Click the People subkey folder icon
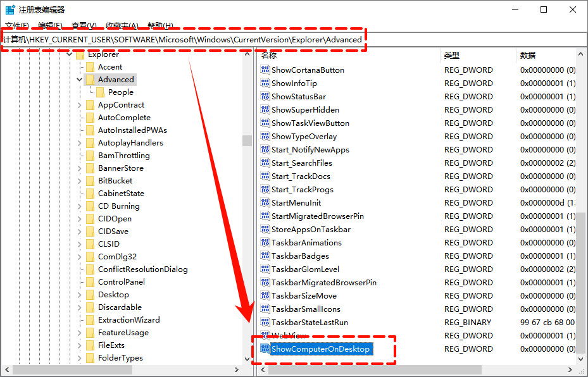588x377 pixels. 100,92
